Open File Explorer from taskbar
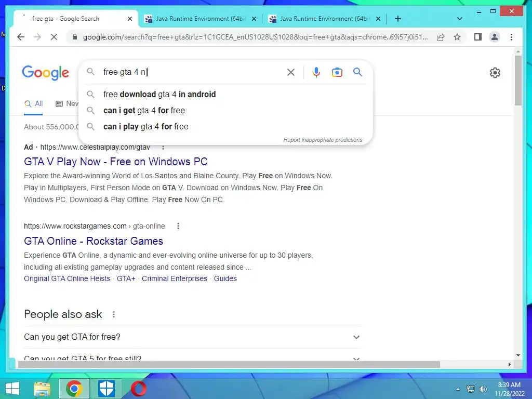532x399 pixels. click(x=42, y=389)
